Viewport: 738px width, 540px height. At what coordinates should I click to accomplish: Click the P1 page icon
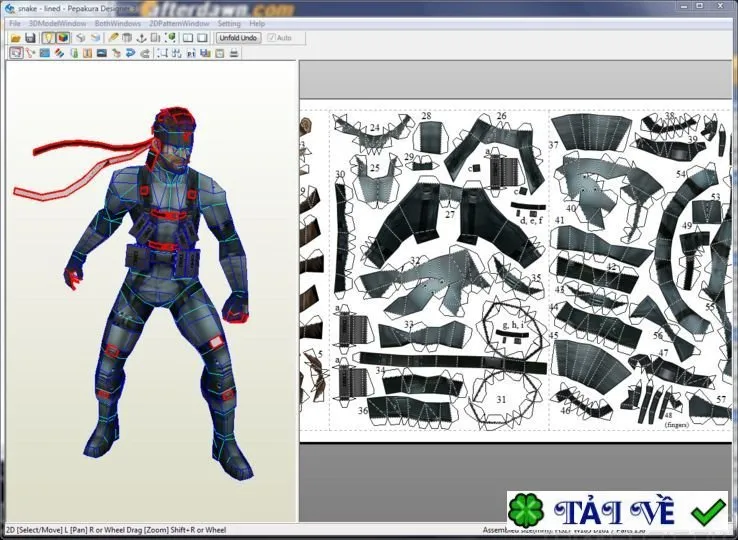coord(191,53)
